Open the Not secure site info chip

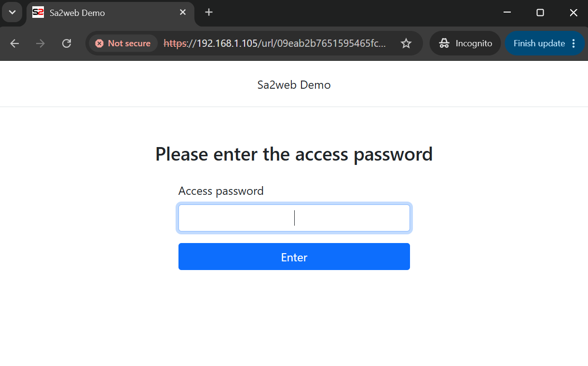pos(123,43)
